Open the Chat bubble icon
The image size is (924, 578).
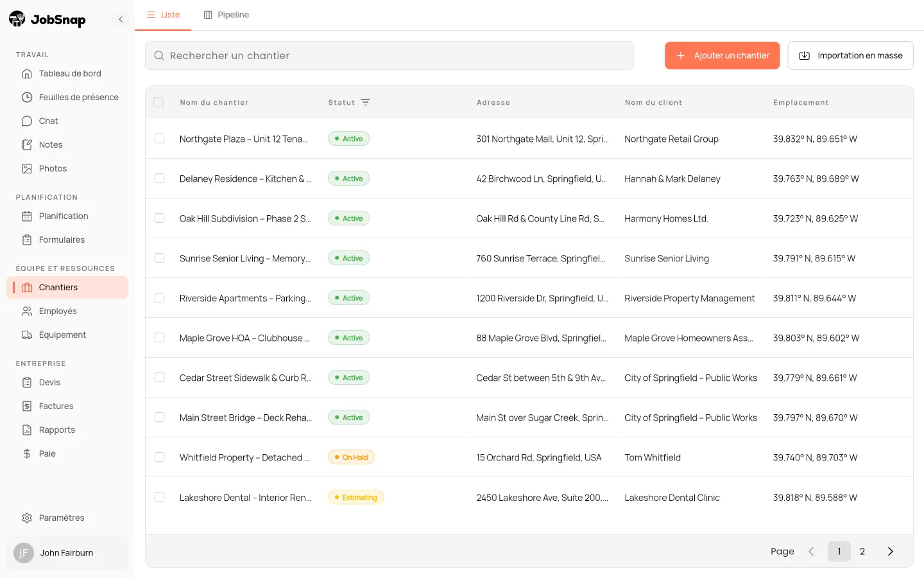point(27,121)
